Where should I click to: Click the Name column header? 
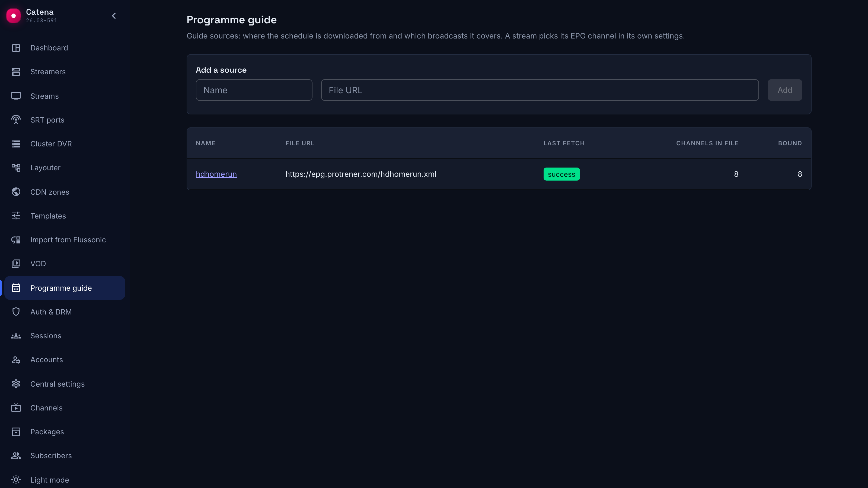206,143
